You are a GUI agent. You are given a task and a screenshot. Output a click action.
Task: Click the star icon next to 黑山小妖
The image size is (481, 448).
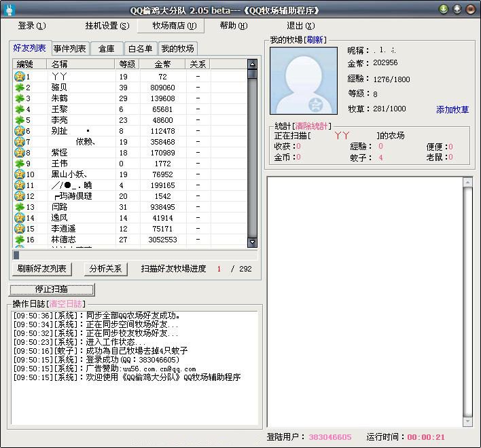[x=20, y=174]
